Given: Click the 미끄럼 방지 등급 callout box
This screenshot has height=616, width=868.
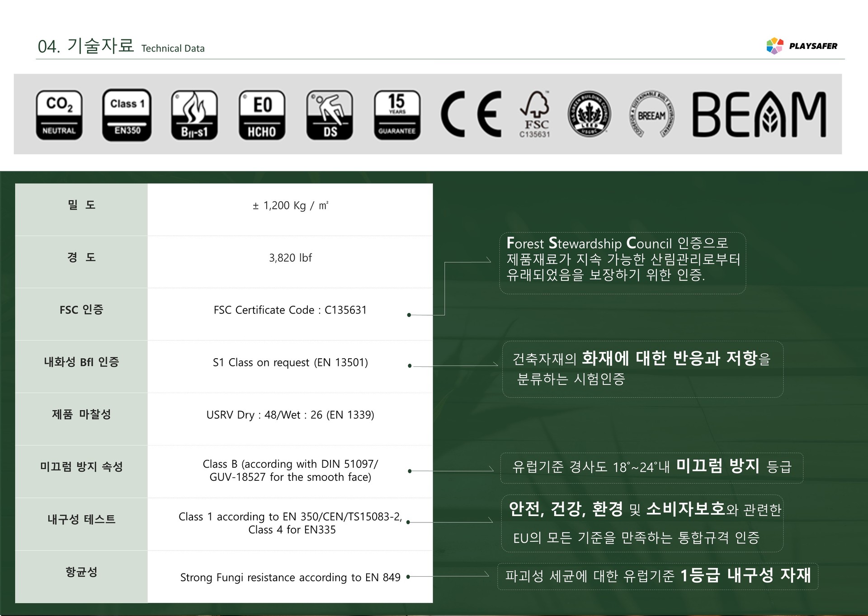Looking at the screenshot, I should click(x=651, y=468).
